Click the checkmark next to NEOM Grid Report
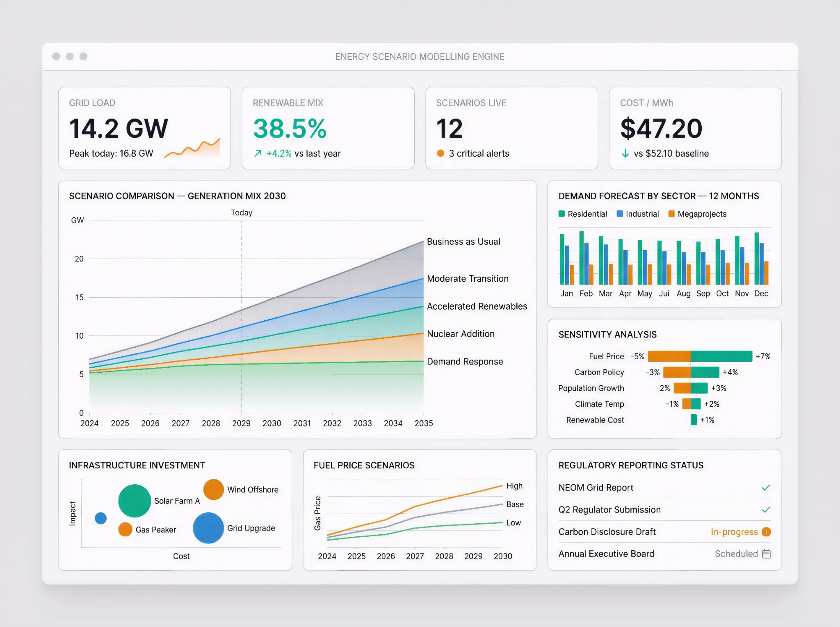 [766, 488]
